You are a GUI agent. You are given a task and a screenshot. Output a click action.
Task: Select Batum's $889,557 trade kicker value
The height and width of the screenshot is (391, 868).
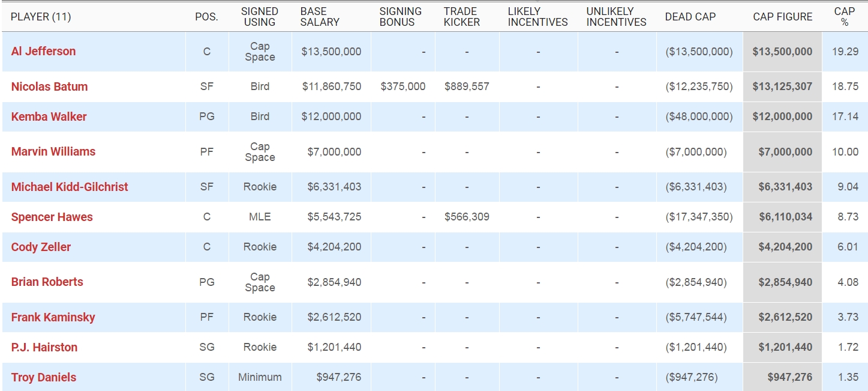(x=467, y=86)
